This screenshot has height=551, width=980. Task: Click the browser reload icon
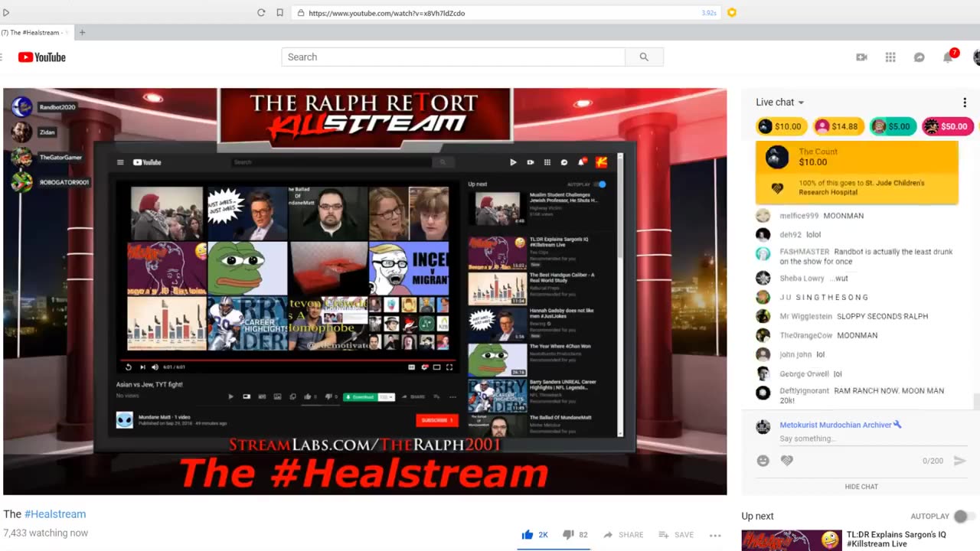point(261,13)
